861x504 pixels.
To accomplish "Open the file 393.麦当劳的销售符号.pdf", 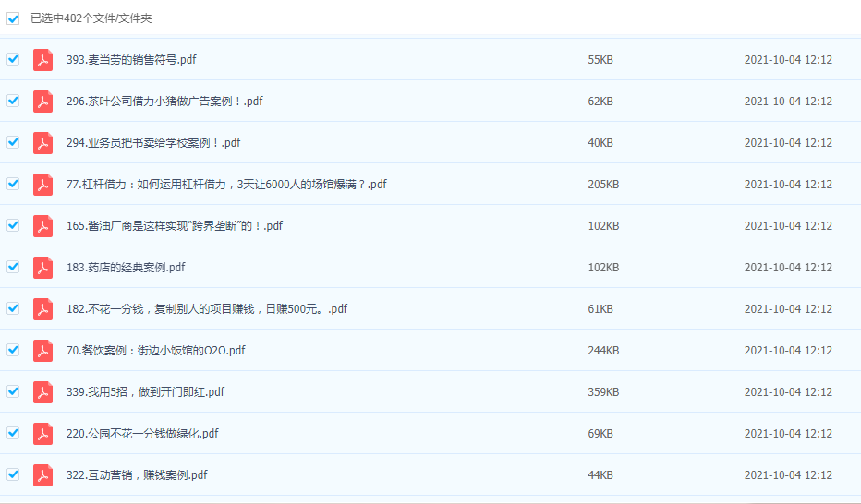I will click(131, 60).
